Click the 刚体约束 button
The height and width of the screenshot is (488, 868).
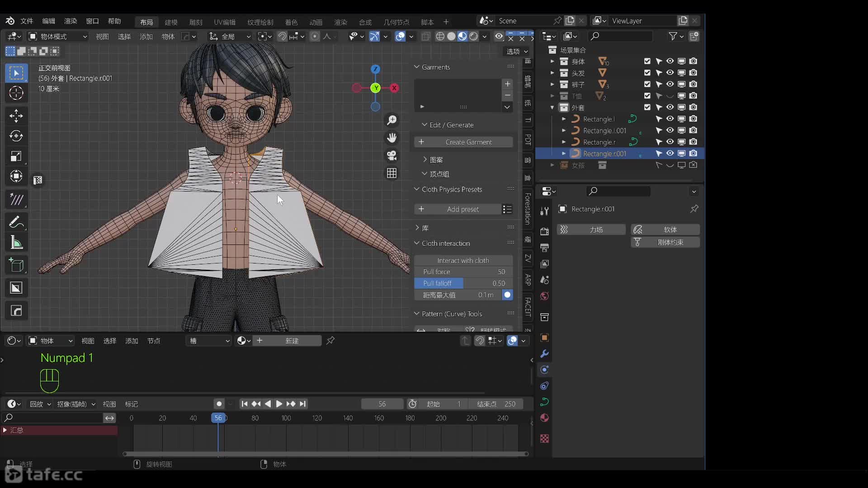coord(665,242)
